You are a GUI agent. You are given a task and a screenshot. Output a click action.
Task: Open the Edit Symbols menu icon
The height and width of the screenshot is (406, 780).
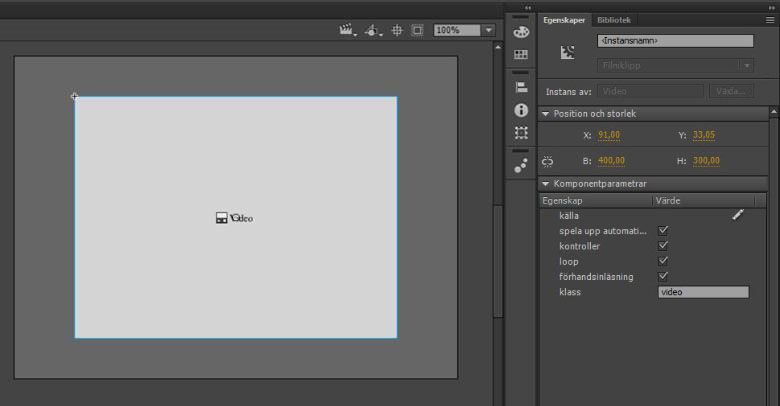coord(373,31)
